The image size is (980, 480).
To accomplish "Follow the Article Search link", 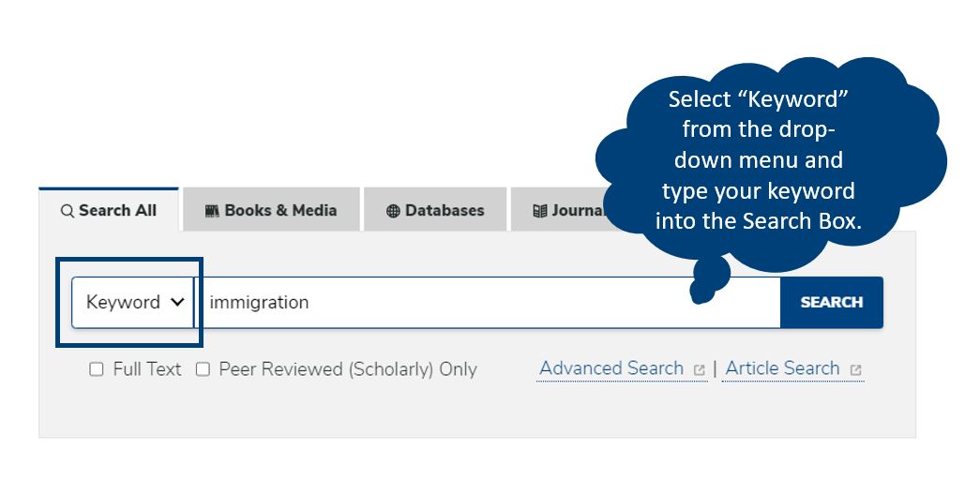I will tap(782, 368).
